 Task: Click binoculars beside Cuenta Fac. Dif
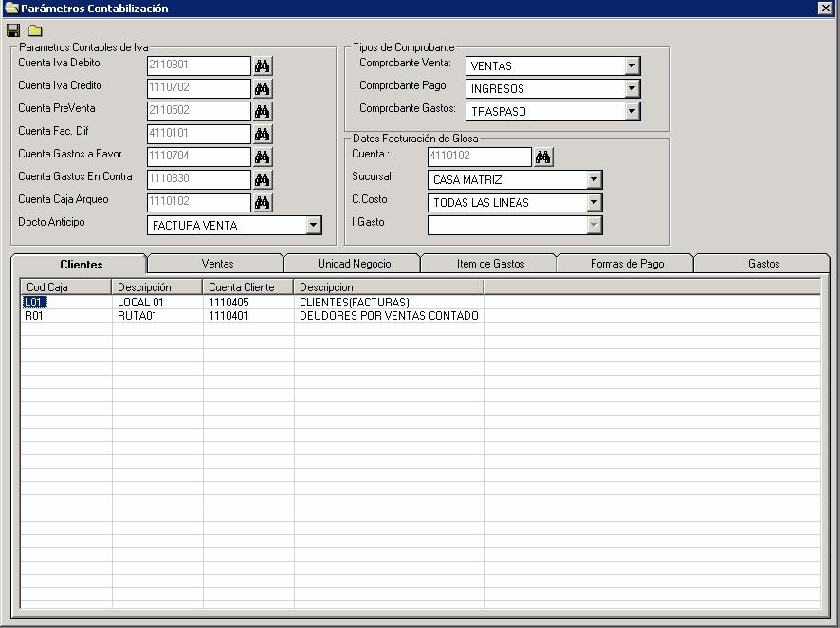click(x=263, y=134)
